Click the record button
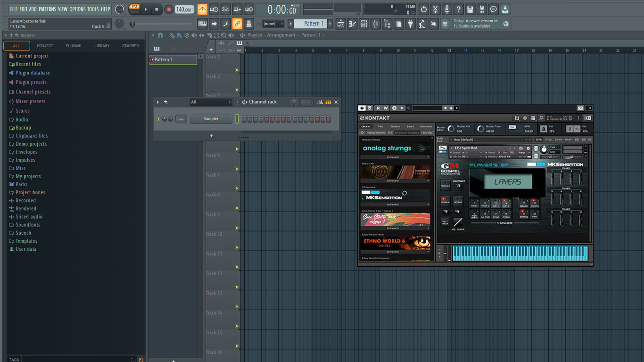Viewport: 644px width, 362px height. 169,9
